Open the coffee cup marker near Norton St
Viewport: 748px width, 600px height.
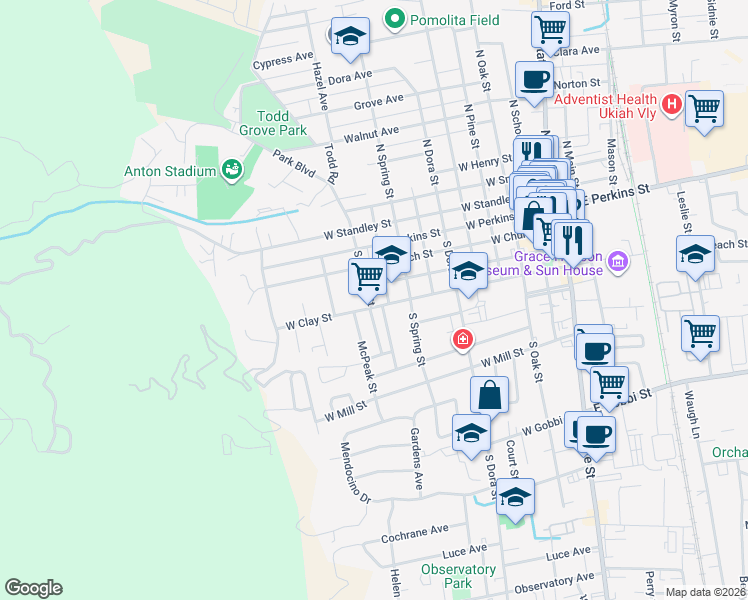[x=534, y=81]
